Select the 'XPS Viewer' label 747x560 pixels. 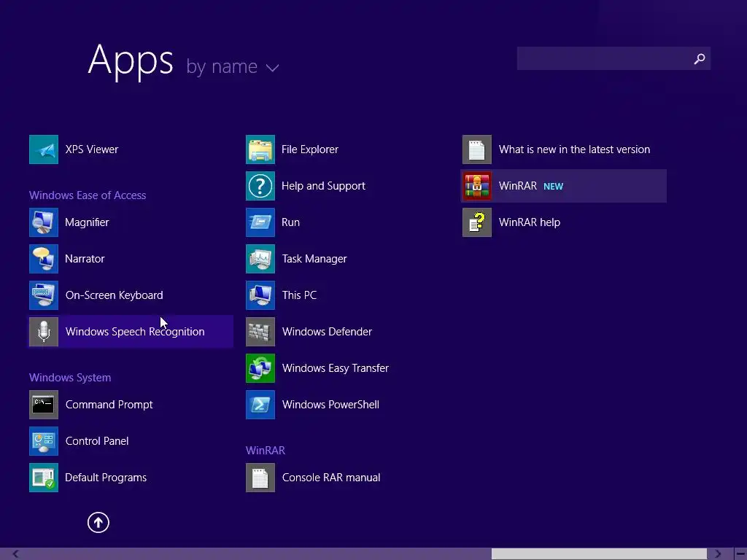tap(91, 149)
